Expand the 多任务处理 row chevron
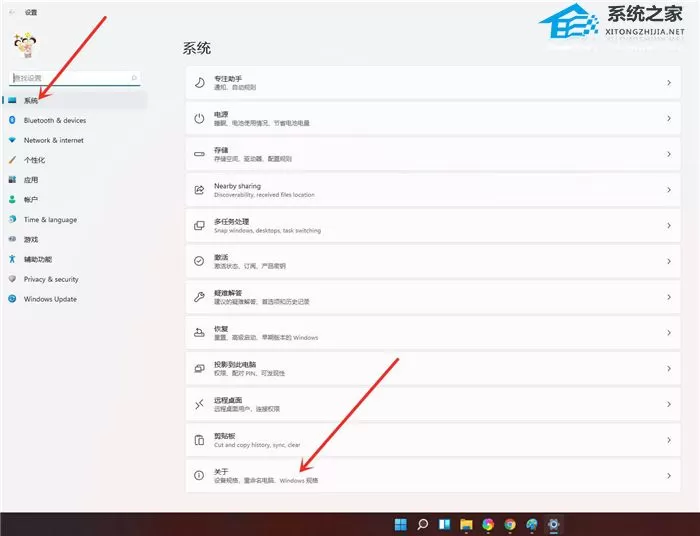Image resolution: width=700 pixels, height=536 pixels. 669,225
